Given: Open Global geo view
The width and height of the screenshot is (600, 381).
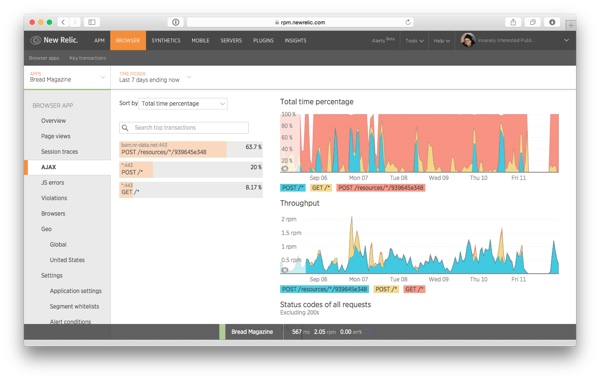Looking at the screenshot, I should tap(58, 244).
